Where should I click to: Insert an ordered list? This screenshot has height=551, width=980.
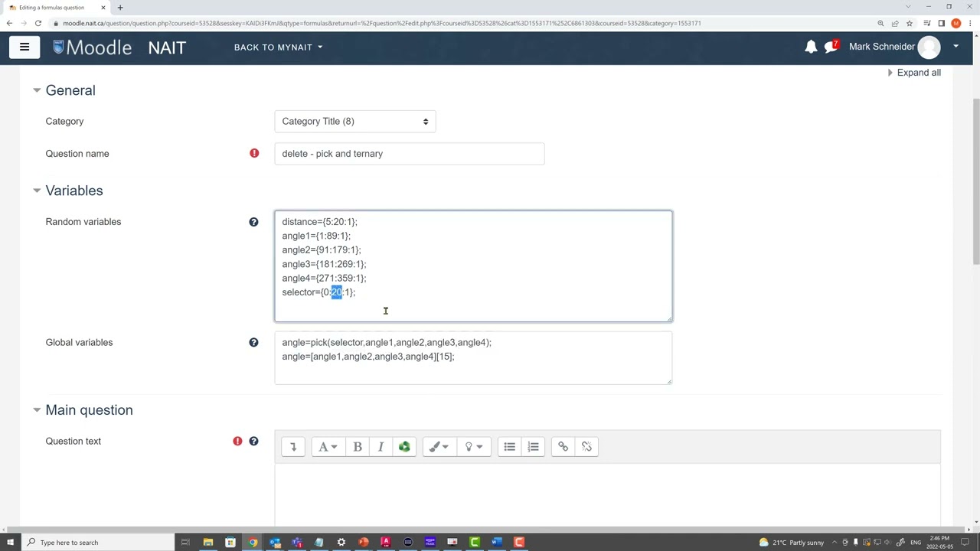[534, 447]
